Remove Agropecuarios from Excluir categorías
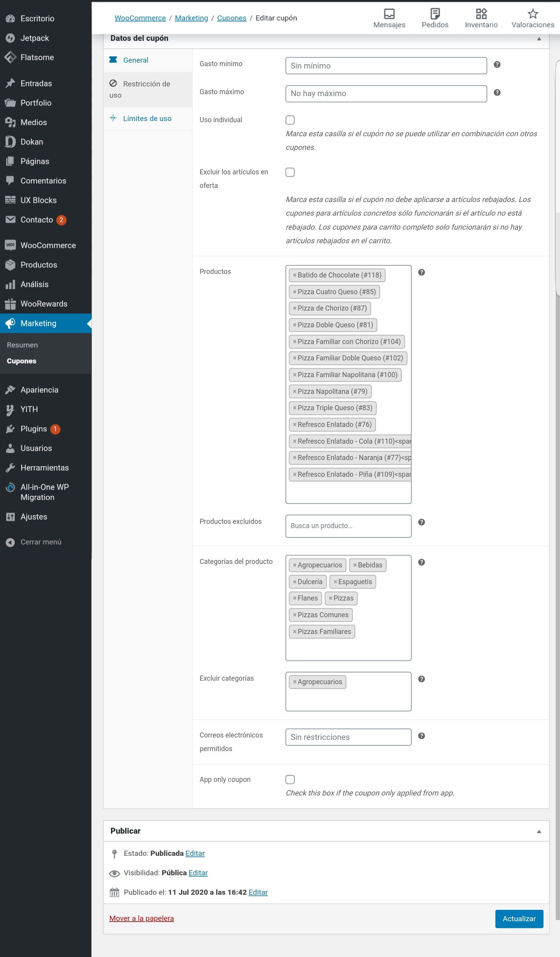The width and height of the screenshot is (560, 957). tap(295, 682)
